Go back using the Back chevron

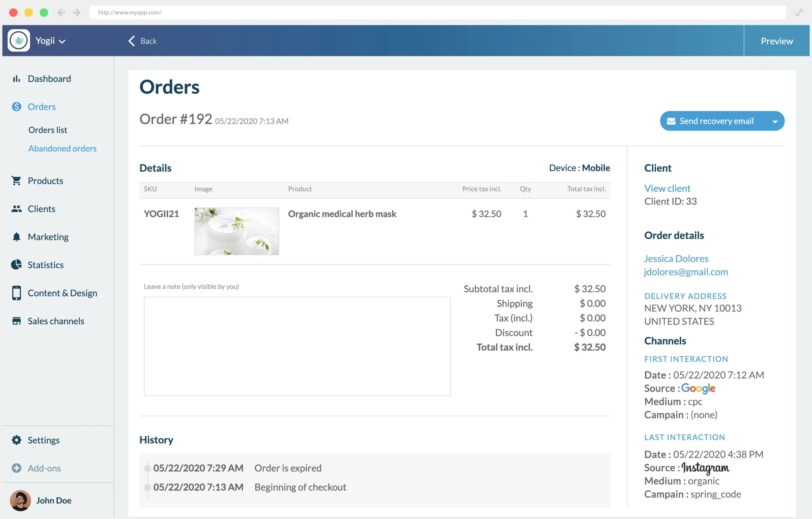click(132, 41)
